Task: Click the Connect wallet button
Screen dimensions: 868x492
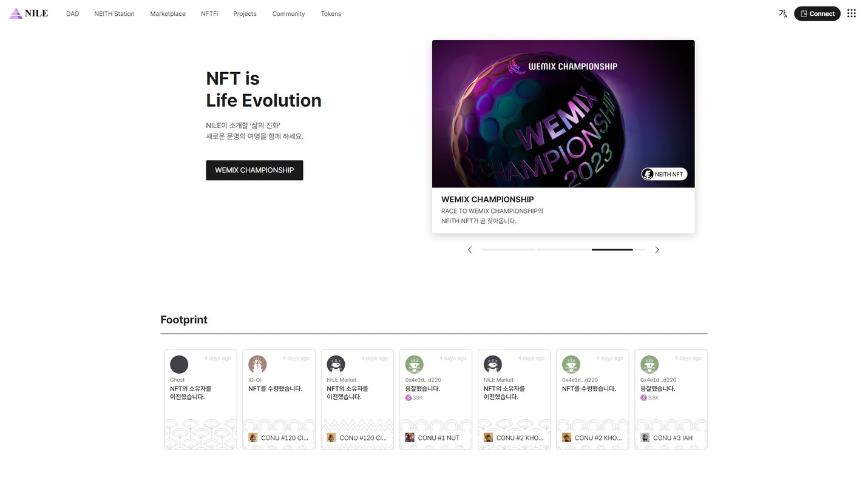Action: tap(817, 13)
